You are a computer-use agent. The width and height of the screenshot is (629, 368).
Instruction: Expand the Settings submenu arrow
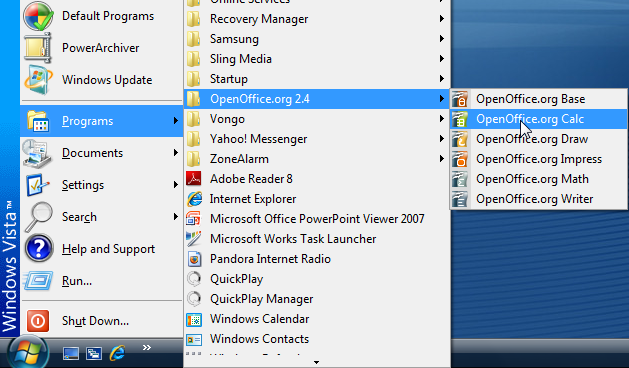pos(176,185)
